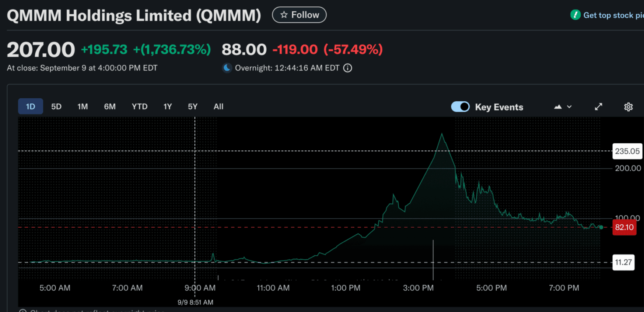Select the 1D range toggle
The image size is (644, 312).
coord(31,106)
